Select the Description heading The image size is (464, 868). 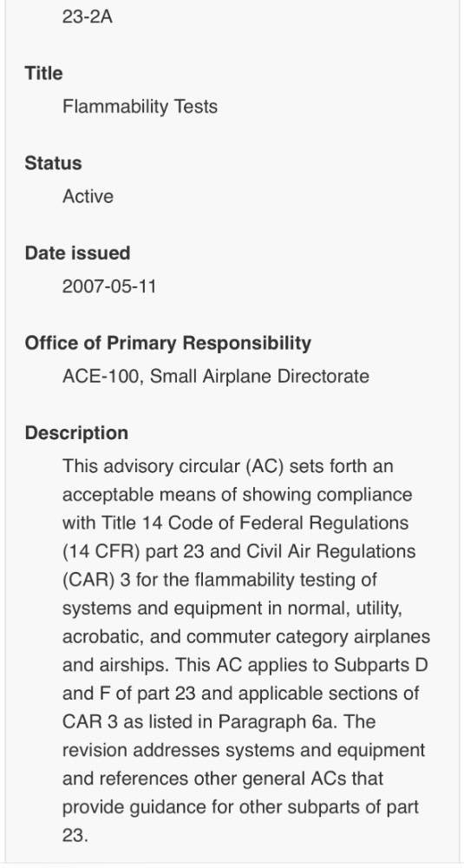tap(76, 433)
